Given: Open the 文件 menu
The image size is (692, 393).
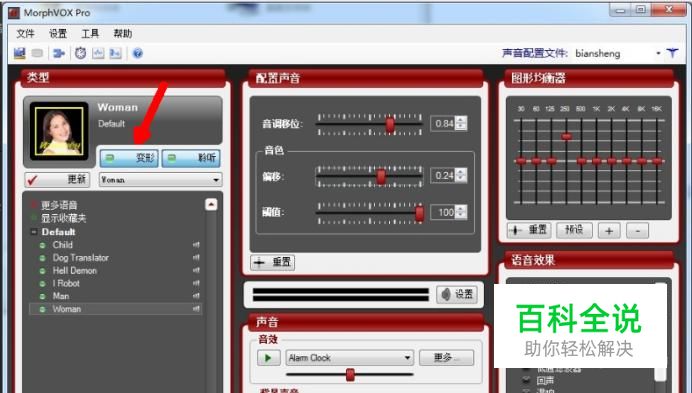Looking at the screenshot, I should (x=25, y=34).
